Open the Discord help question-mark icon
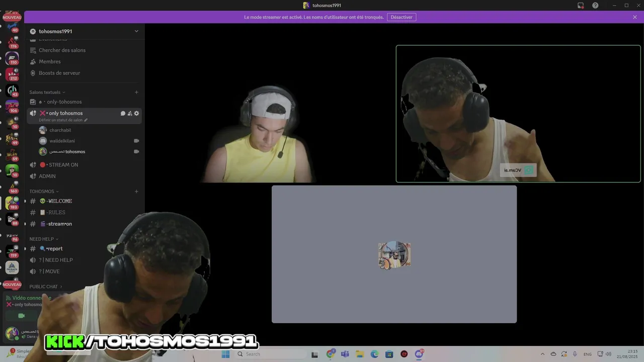Viewport: 644px width, 362px height. pyautogui.click(x=595, y=6)
